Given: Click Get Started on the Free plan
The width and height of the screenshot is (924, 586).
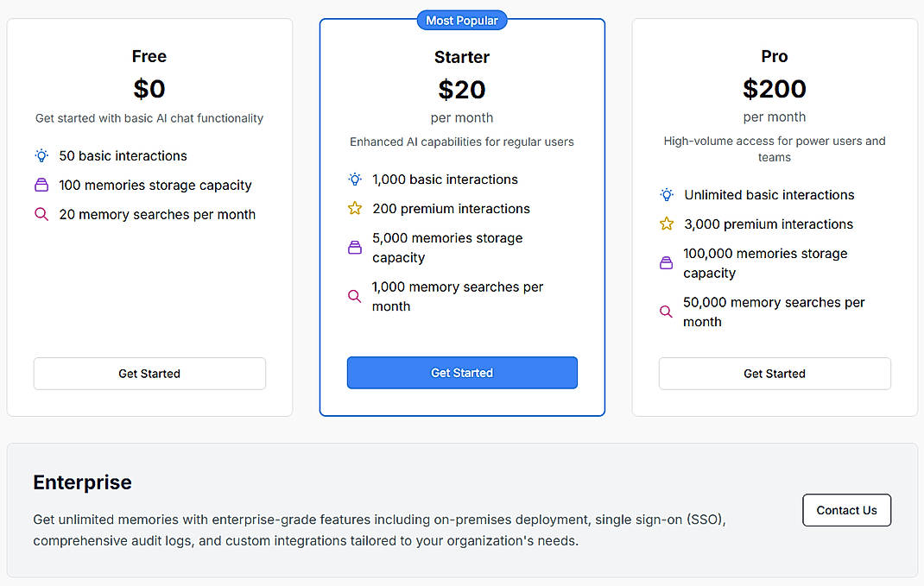Looking at the screenshot, I should click(x=149, y=374).
